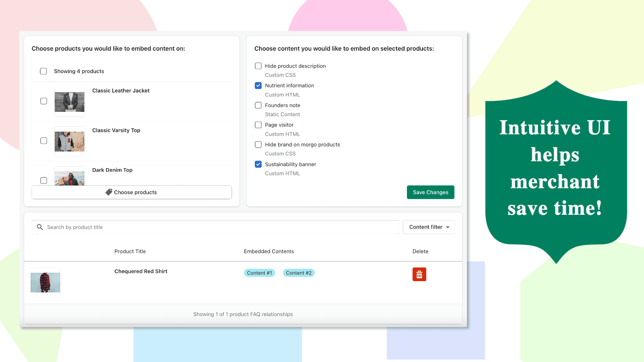Click the Content filter caret icon
Viewport: 644px width, 362px height.
click(x=448, y=227)
